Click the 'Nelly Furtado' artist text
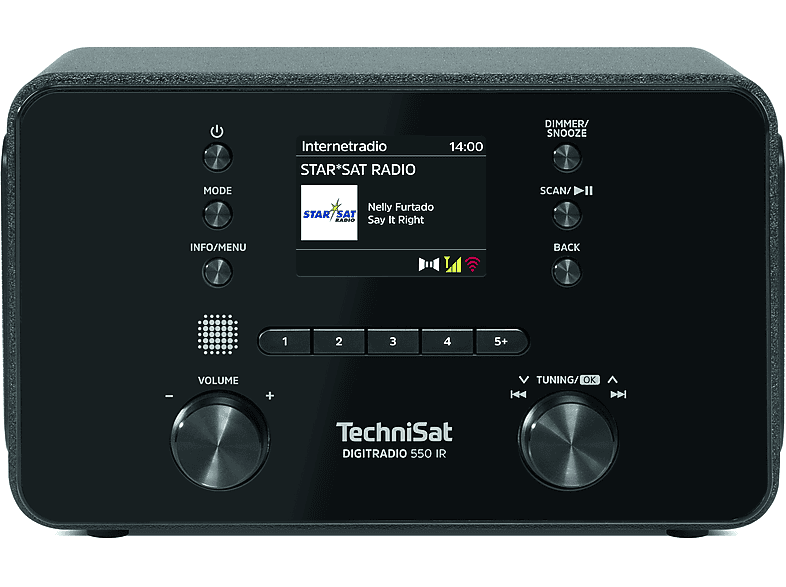This screenshot has height=587, width=786. 401,207
